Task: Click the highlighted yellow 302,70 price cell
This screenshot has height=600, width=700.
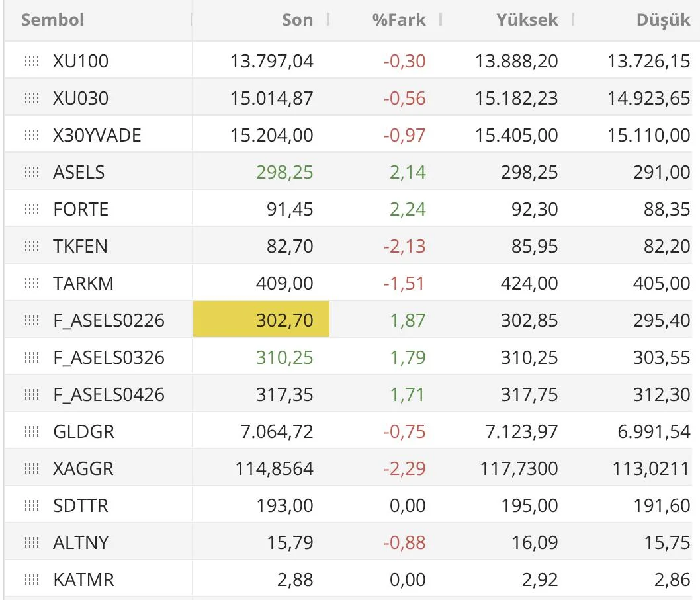Action: coord(261,321)
